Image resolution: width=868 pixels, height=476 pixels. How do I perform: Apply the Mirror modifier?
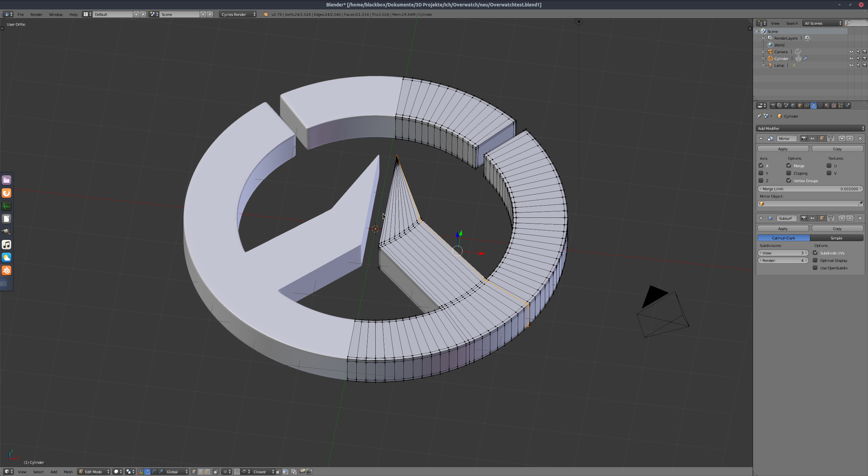783,149
